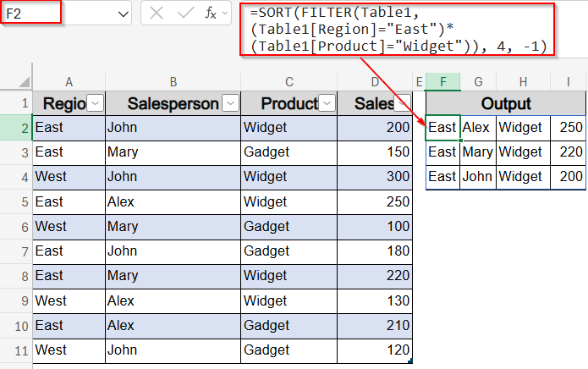Click the Enter checkmark icon in formula bar
The width and height of the screenshot is (588, 369).
pyautogui.click(x=185, y=14)
